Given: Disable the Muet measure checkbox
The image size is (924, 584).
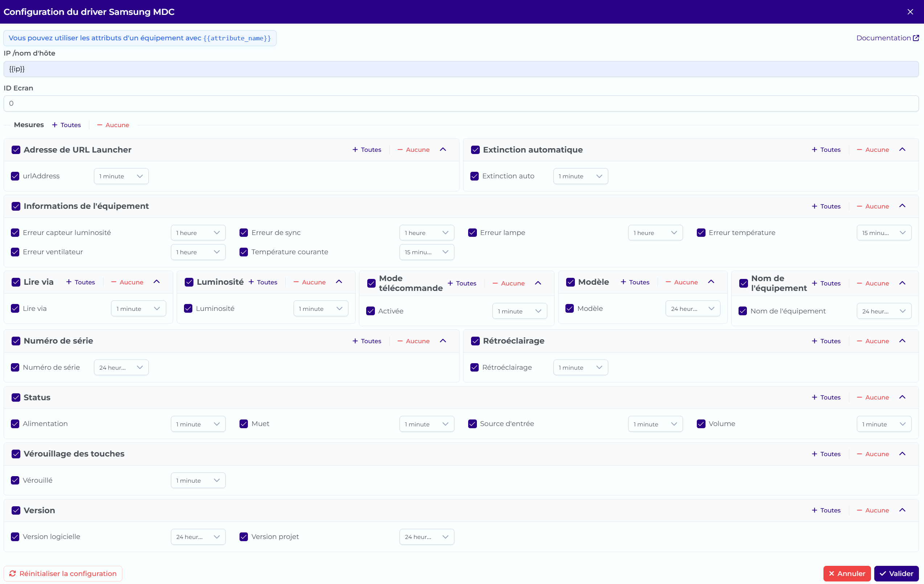Looking at the screenshot, I should (244, 423).
